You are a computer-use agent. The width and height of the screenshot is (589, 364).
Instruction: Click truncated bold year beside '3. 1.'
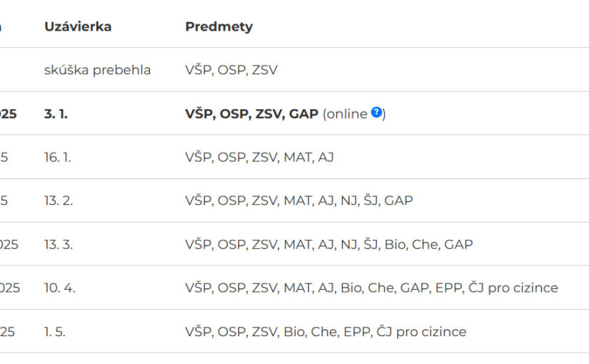(x=8, y=113)
